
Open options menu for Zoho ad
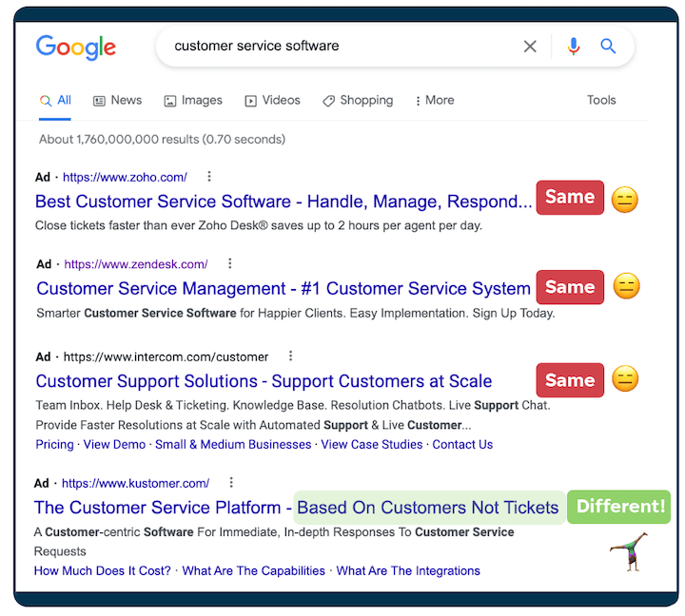209,177
